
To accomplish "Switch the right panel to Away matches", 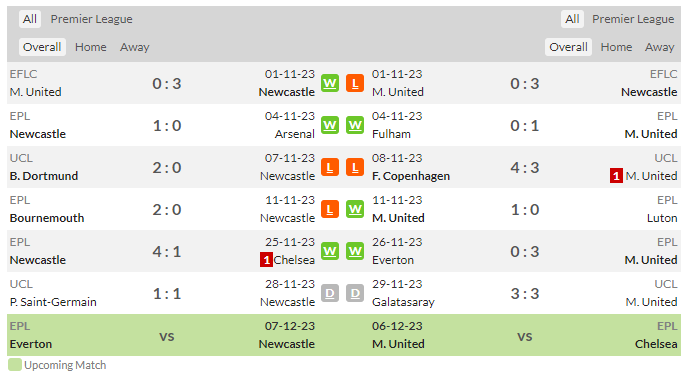I will [x=660, y=47].
